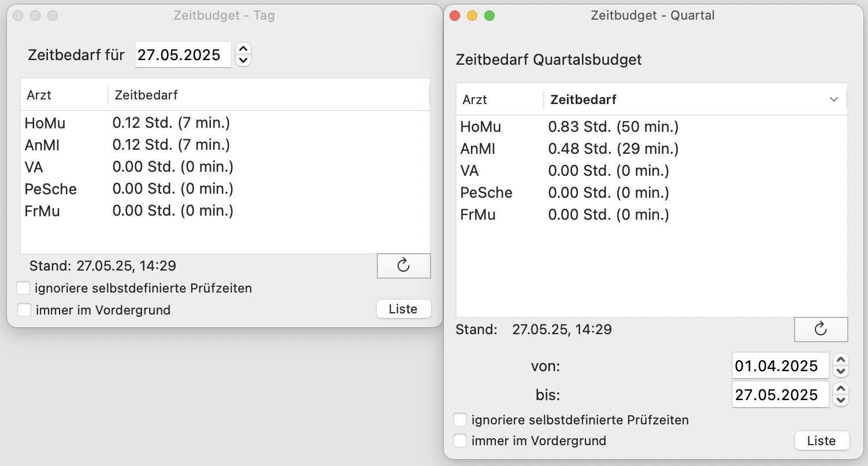Screen dimensions: 868x466
Task: Click the bis date field 27.05.2025
Action: 780,395
